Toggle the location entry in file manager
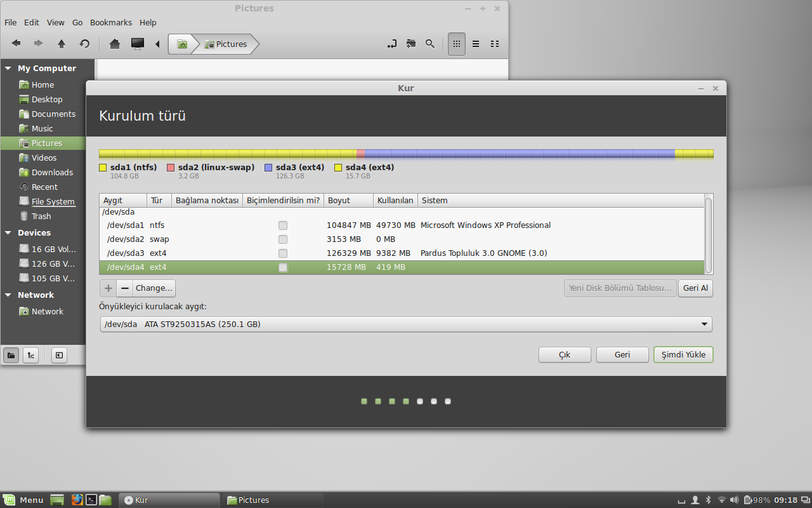The height and width of the screenshot is (508, 812). click(392, 44)
